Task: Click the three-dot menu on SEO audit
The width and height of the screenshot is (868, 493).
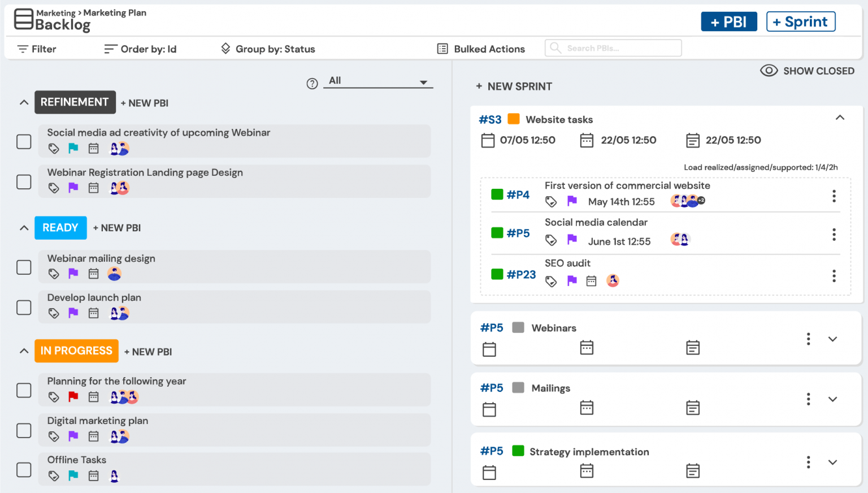Action: (834, 276)
